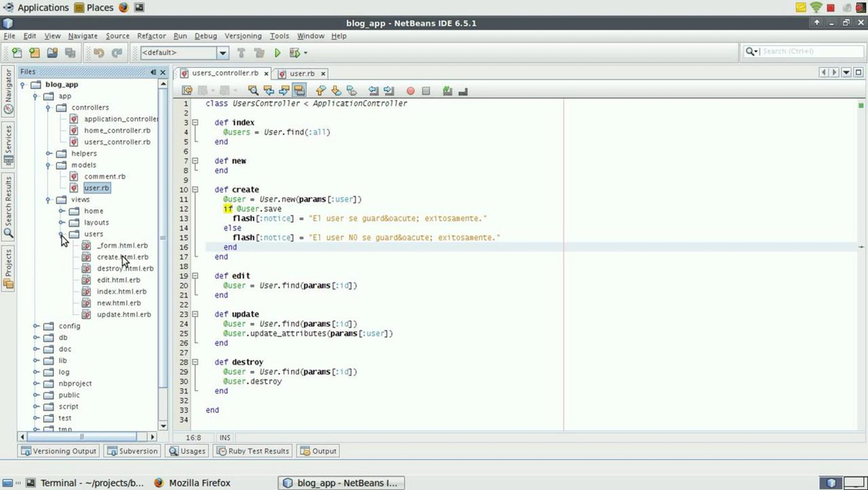
Task: Toggle the Highlight Search button
Action: click(x=299, y=90)
